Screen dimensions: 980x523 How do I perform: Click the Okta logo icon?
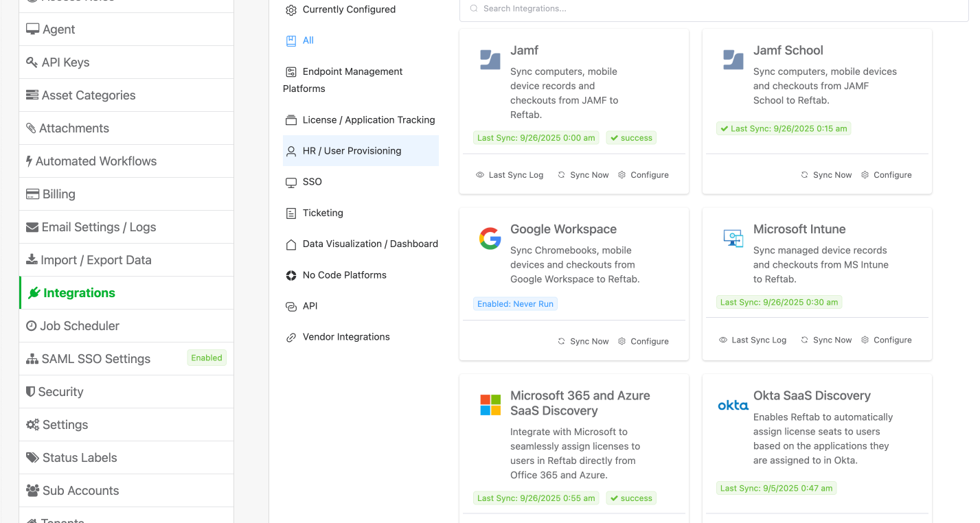[732, 405]
